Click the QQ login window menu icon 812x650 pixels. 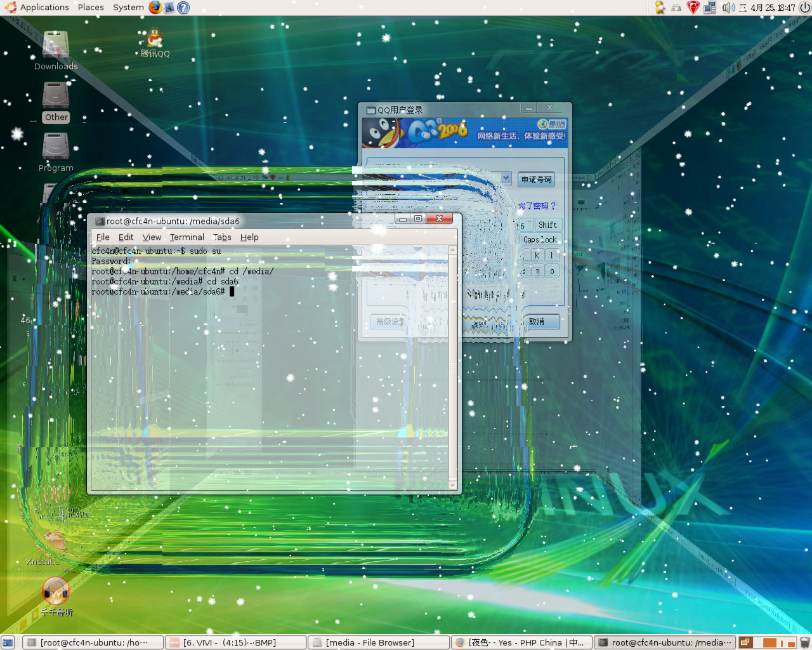(x=371, y=110)
